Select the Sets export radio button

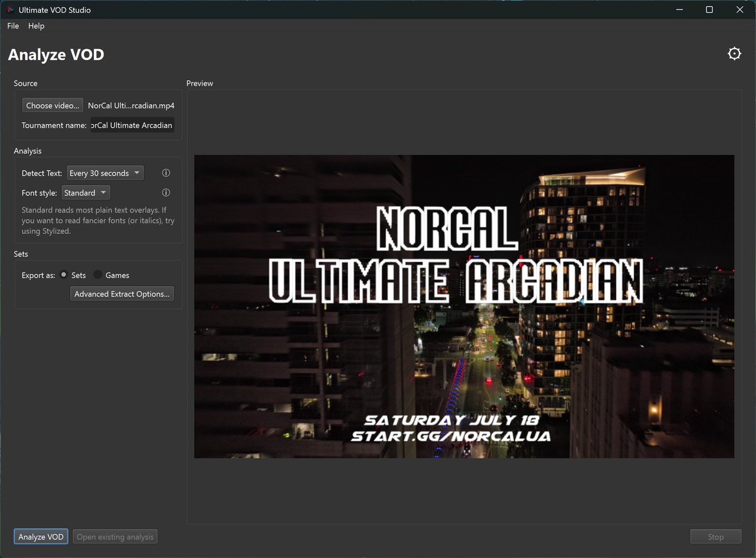point(64,275)
